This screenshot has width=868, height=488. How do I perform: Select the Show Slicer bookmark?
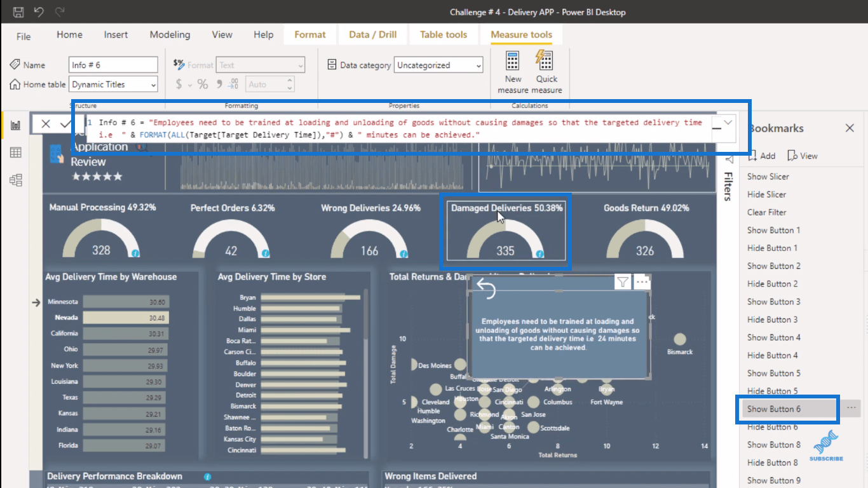coord(768,177)
